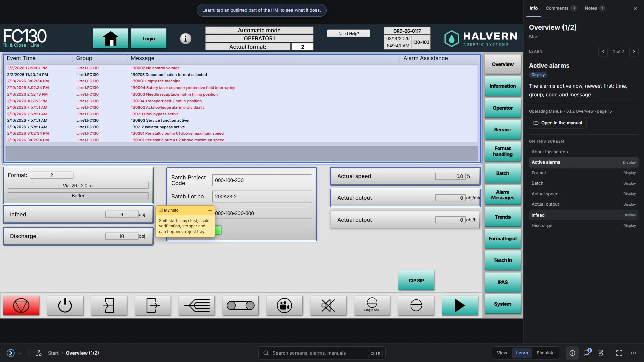Screen dimensions: 644x362
Task: Select Infeed in On This Screen list
Action: coord(584,215)
